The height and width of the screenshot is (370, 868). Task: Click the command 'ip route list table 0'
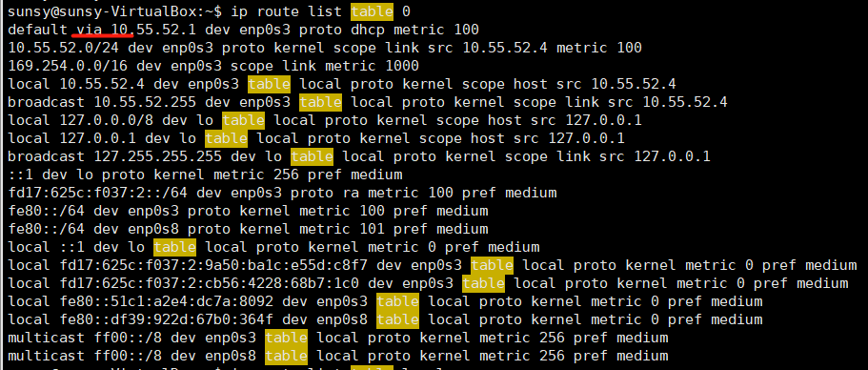coord(321,11)
